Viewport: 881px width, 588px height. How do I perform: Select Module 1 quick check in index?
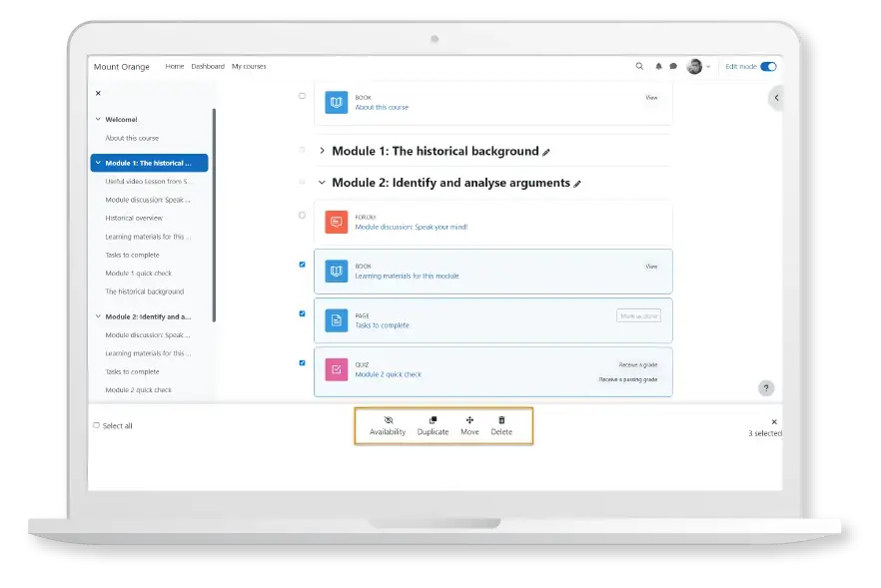pyautogui.click(x=138, y=273)
